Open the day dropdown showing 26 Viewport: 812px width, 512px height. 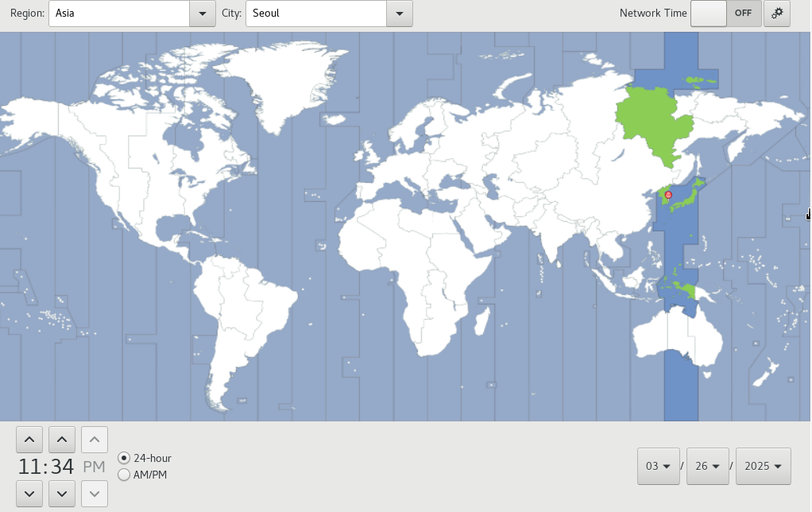coord(707,467)
